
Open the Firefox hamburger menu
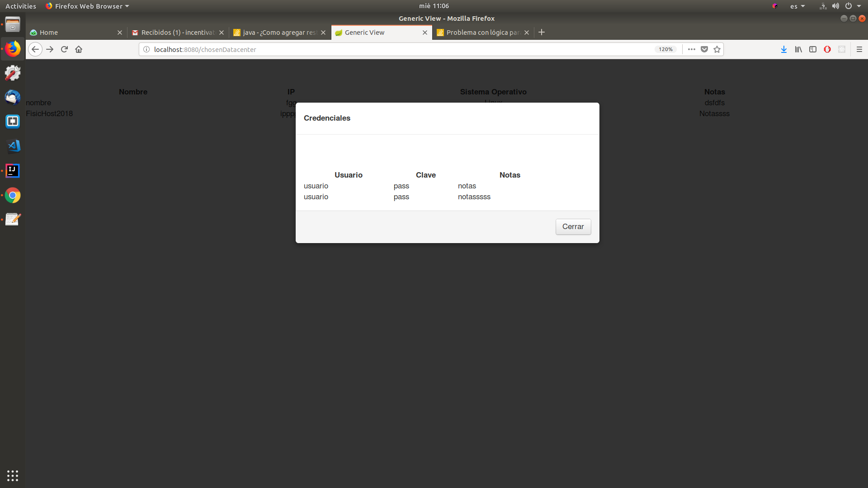pyautogui.click(x=859, y=49)
